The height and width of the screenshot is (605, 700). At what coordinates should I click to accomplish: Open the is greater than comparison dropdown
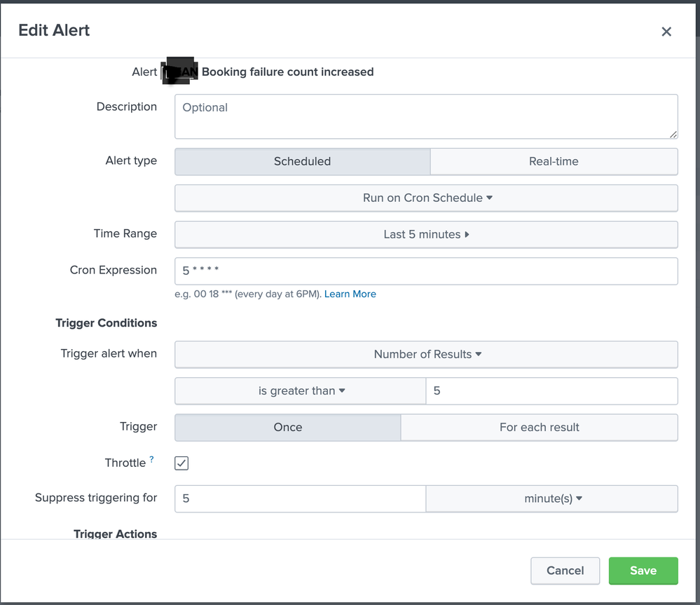301,391
